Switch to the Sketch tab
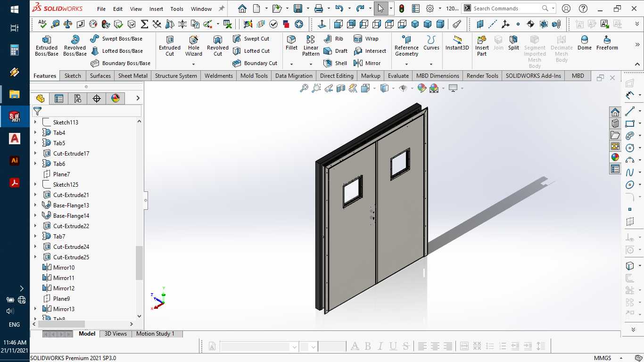 [x=73, y=76]
